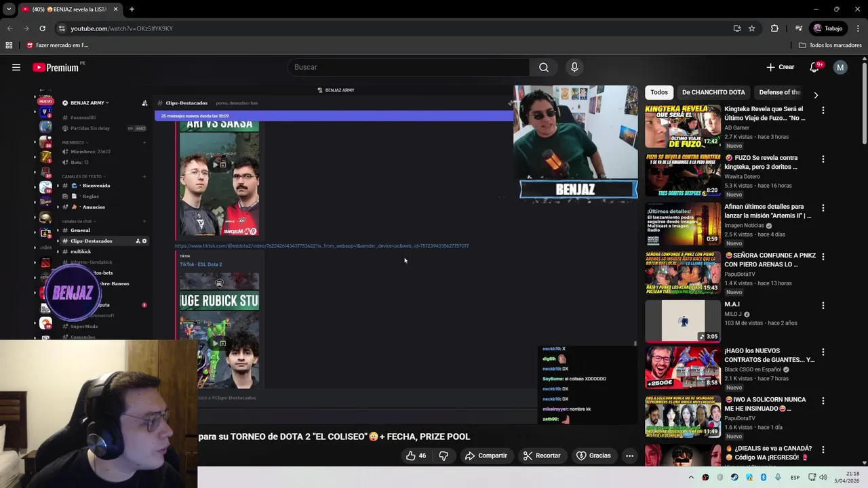Click the Chrome address bar URL
This screenshot has height=488, width=868.
pyautogui.click(x=122, y=28)
